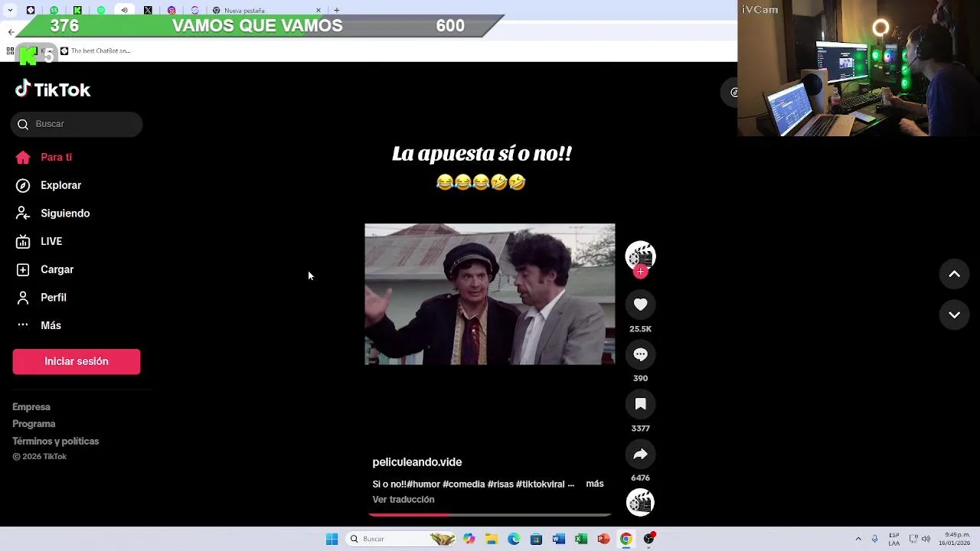Viewport: 980px width, 551px height.
Task: Go to previous video with up chevron
Action: coord(955,274)
